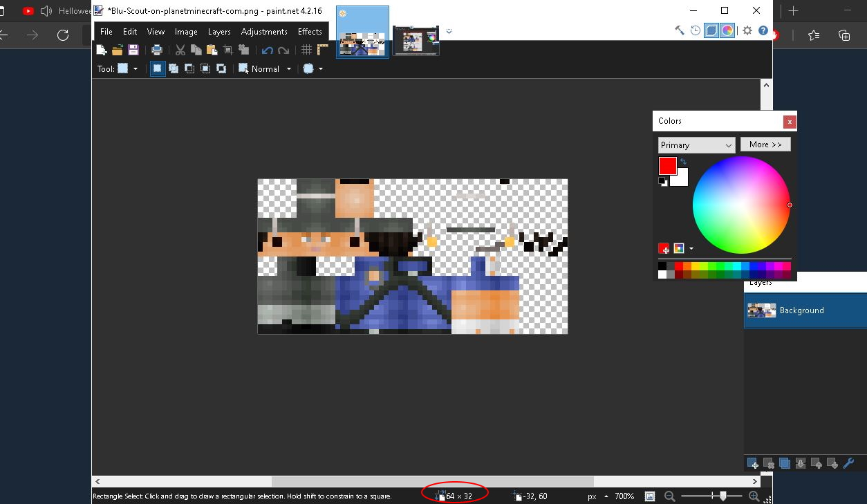Pick black from the palette strip
867x504 pixels.
click(662, 266)
